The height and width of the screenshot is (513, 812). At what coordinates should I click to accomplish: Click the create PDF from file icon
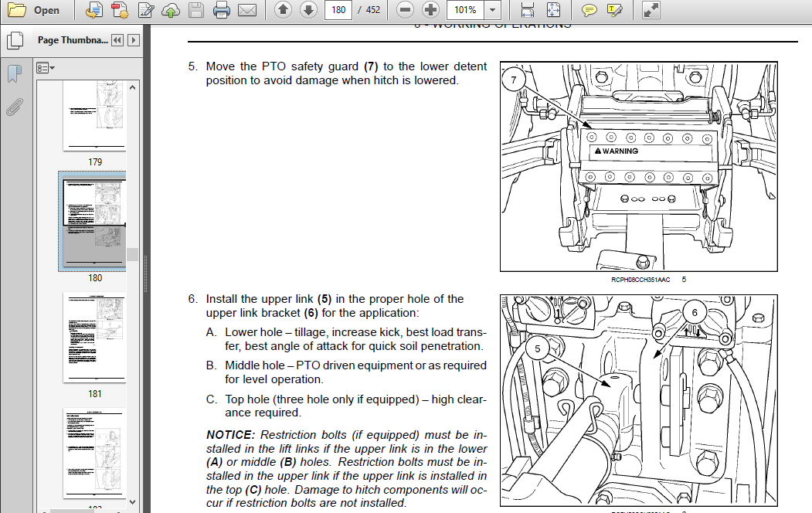pos(93,10)
